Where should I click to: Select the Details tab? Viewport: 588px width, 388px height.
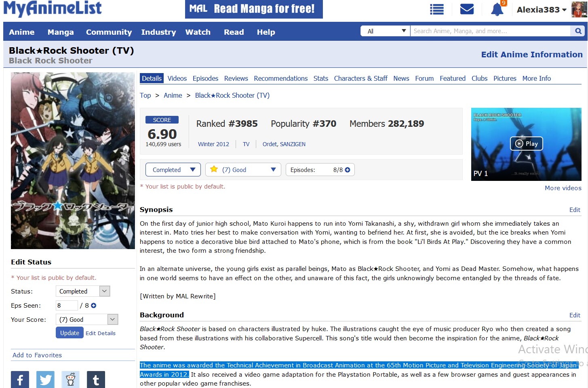pos(152,78)
